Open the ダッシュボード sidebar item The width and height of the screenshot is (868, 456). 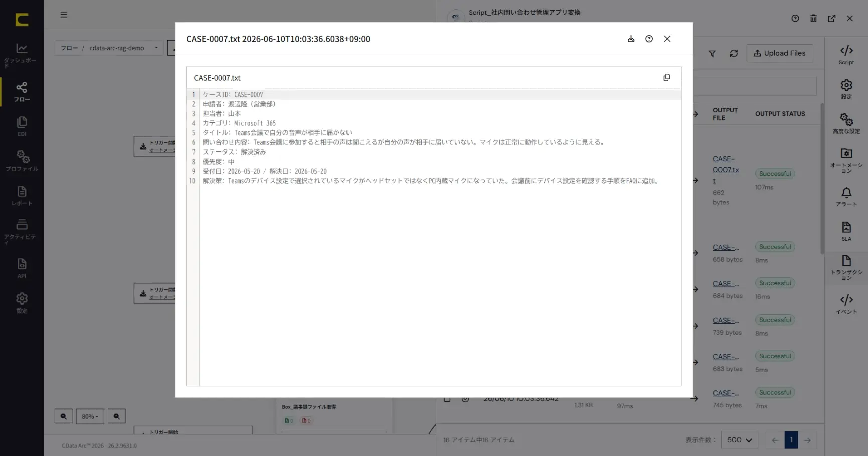tap(22, 55)
